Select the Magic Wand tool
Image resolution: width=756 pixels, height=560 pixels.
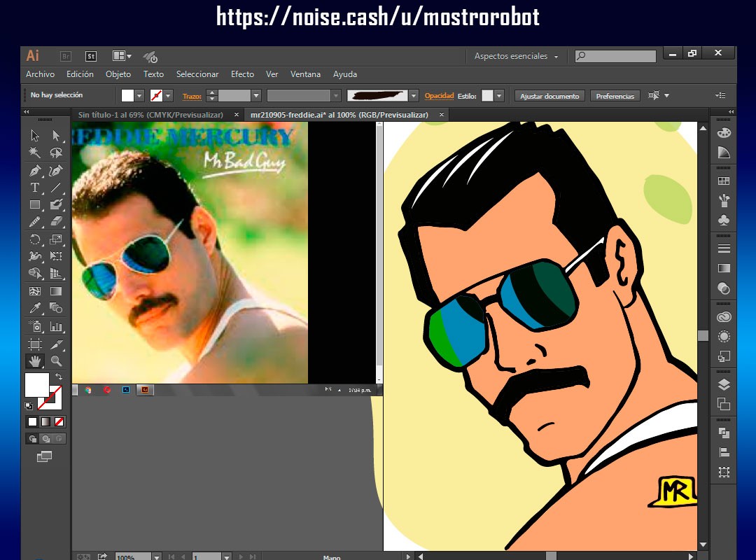click(35, 153)
